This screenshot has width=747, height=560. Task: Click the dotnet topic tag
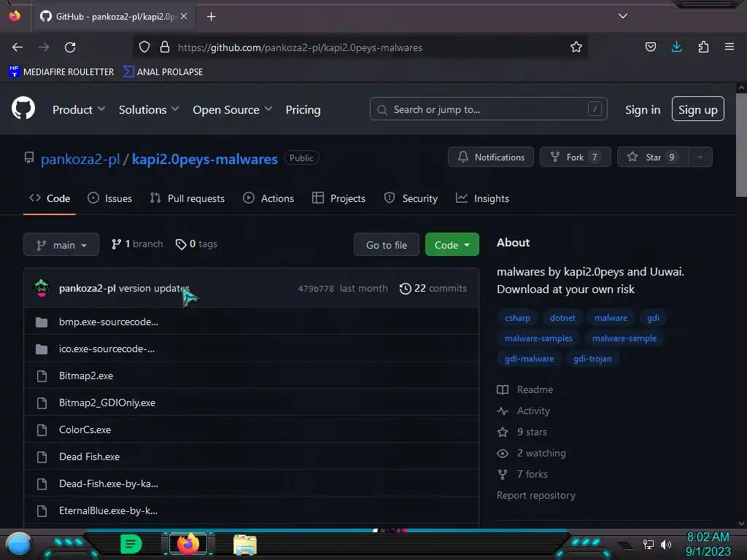[x=562, y=318]
